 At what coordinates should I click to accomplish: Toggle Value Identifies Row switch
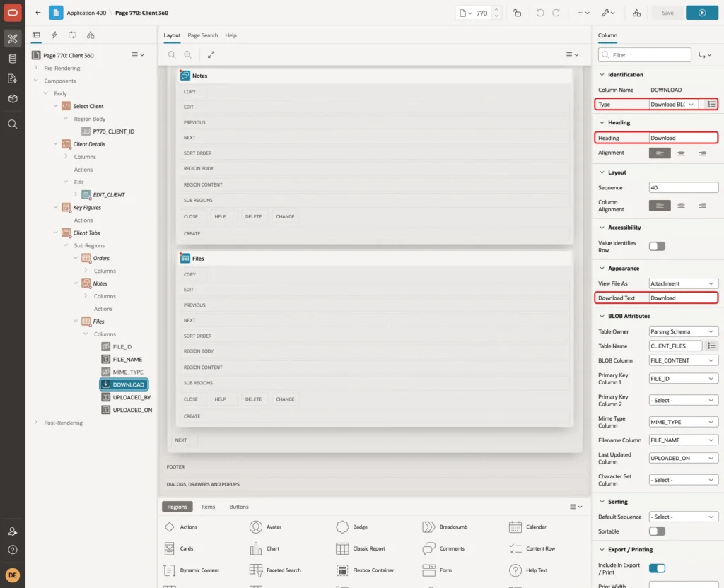point(657,247)
